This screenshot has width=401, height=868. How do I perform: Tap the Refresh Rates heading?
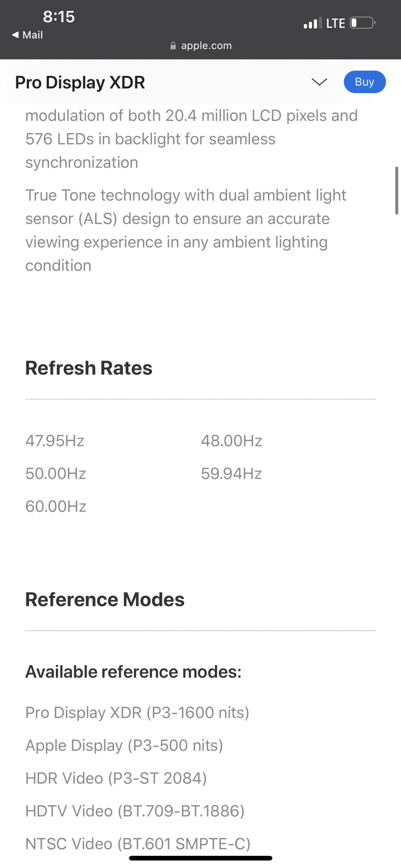coord(89,368)
